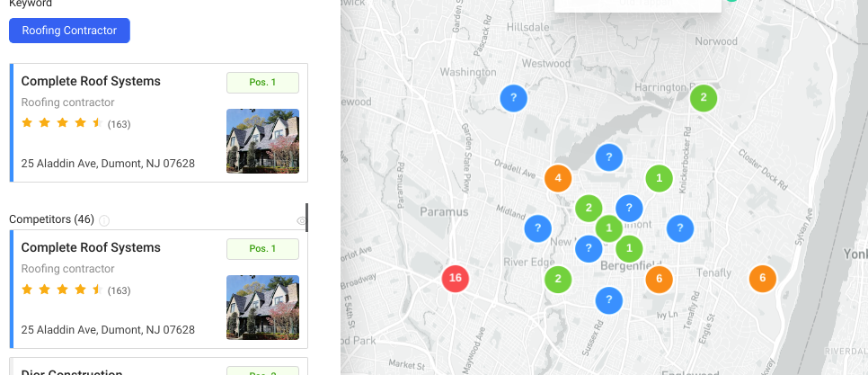Select blue ? marker above Sussex Rd
Viewport: 868px width, 375px height.
tap(609, 300)
